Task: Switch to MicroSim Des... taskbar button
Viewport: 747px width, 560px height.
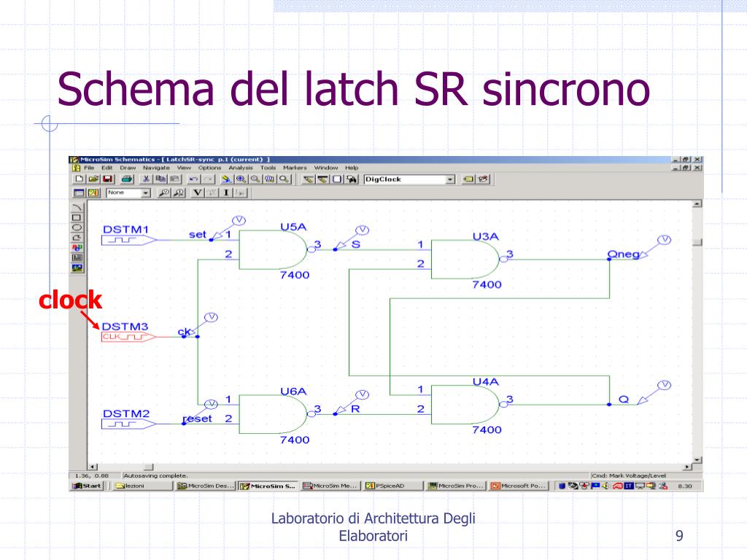Action: [x=206, y=486]
